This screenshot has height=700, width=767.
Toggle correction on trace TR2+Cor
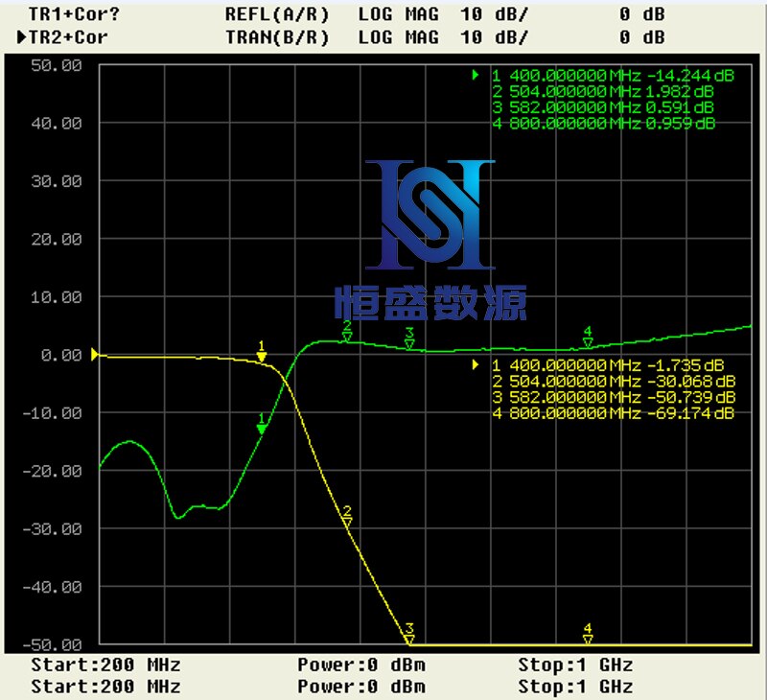[67, 37]
